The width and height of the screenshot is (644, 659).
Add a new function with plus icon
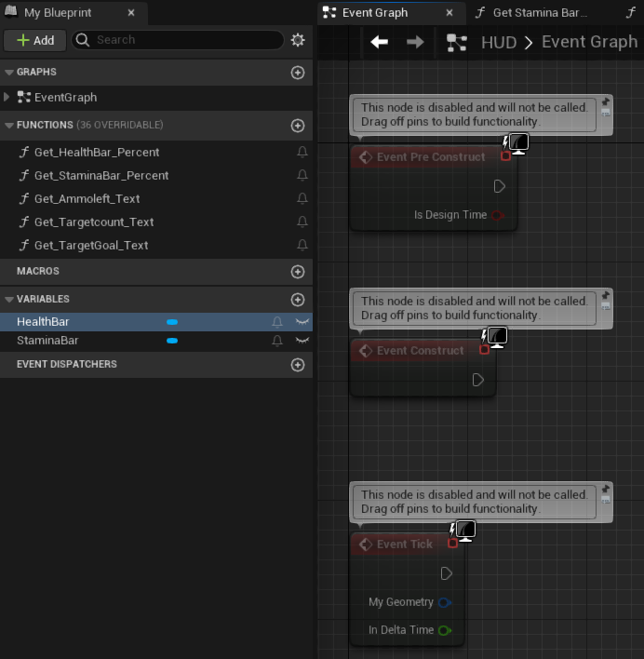click(x=298, y=126)
